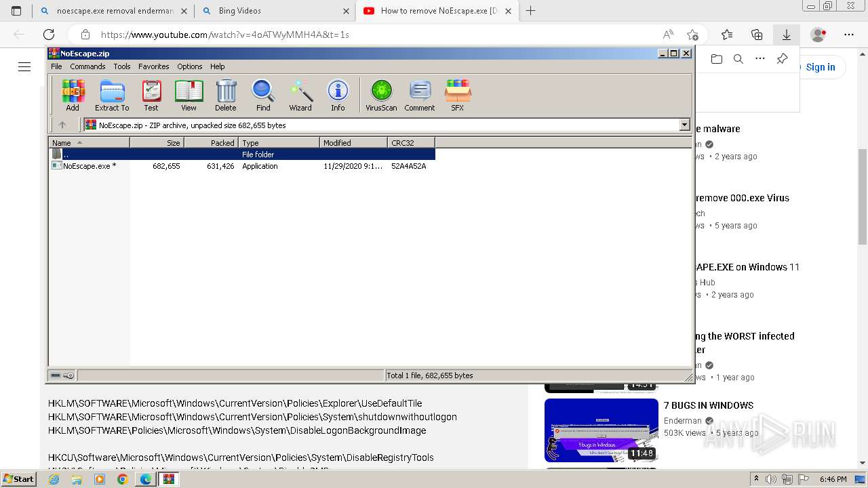The image size is (868, 488).
Task: Sort file list by Size column
Action: (x=157, y=142)
